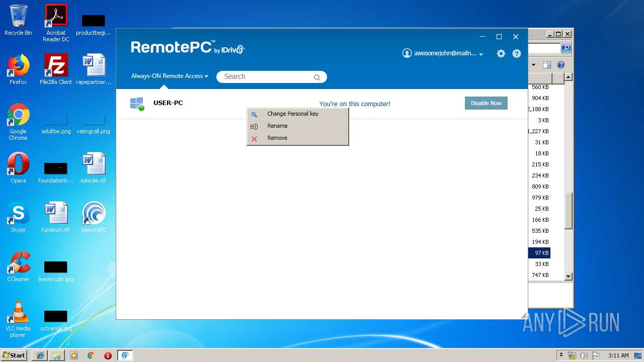
Task: Open Firefox desktop shortcut
Action: click(18, 69)
